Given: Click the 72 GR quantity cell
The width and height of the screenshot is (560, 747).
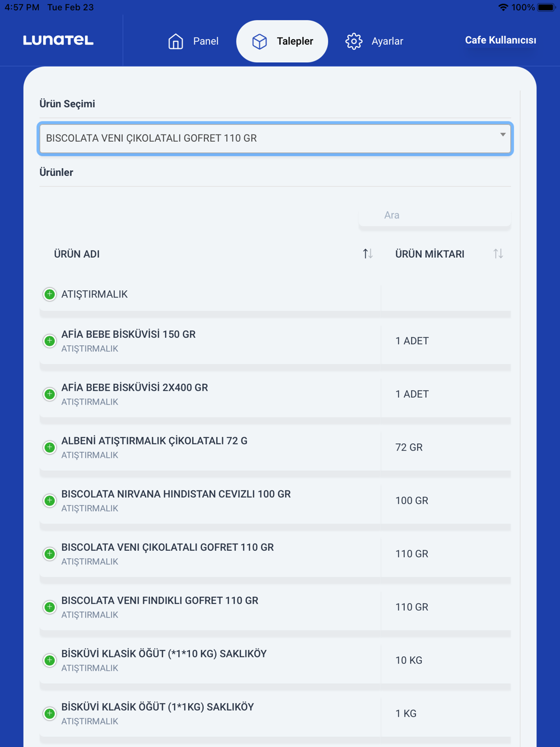Looking at the screenshot, I should 409,447.
